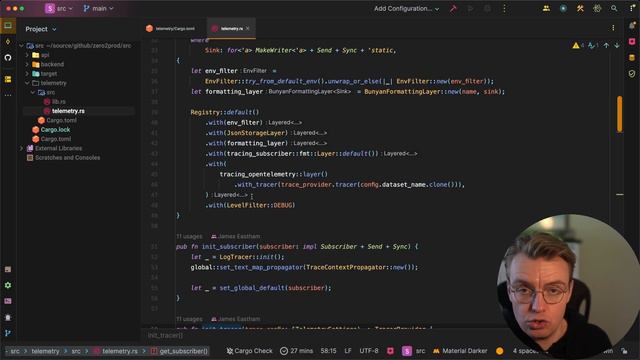Open the atom-shaped plugin icon in the top toolbar
This screenshot has height=360, width=640.
(597, 8)
